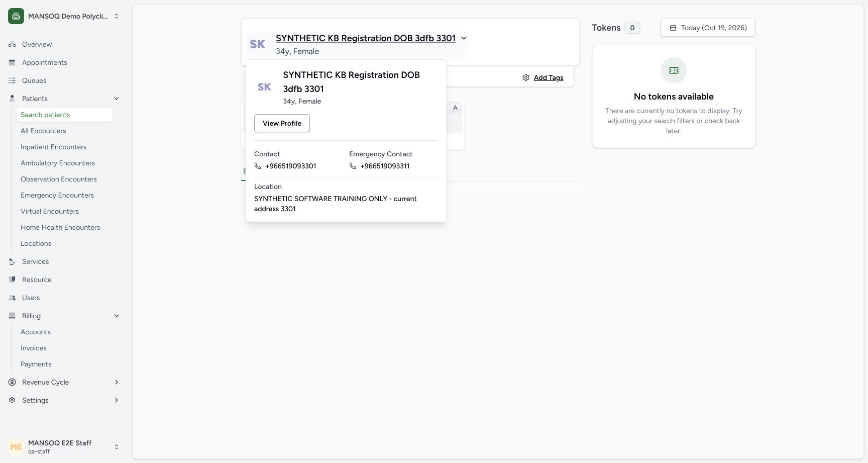
Task: Click the Contact phone icon
Action: tap(258, 166)
